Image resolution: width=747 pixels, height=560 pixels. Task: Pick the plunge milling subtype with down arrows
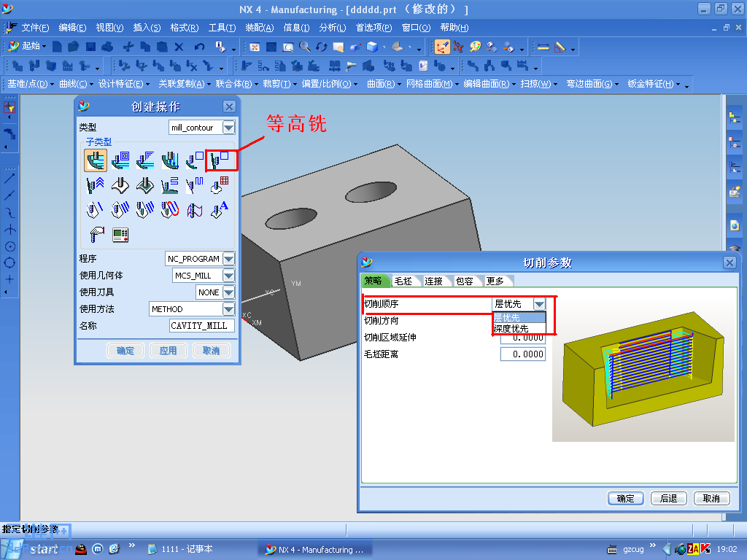pyautogui.click(x=170, y=160)
